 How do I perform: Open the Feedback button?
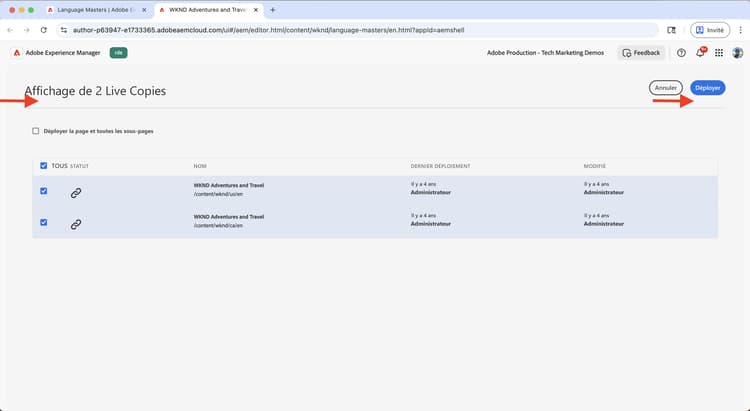point(641,53)
